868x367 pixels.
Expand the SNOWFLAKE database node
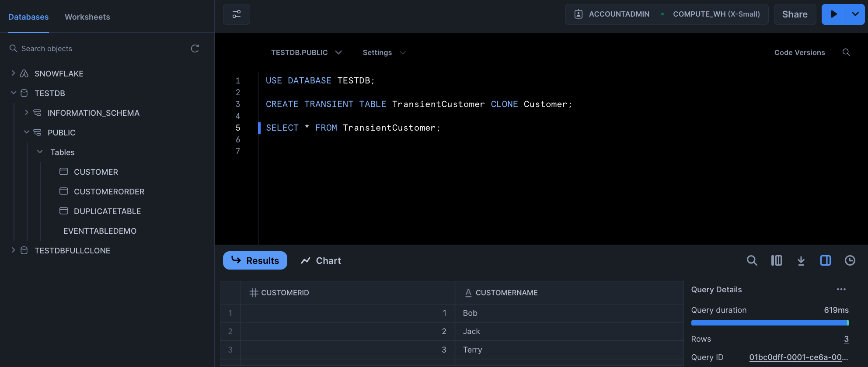click(13, 73)
